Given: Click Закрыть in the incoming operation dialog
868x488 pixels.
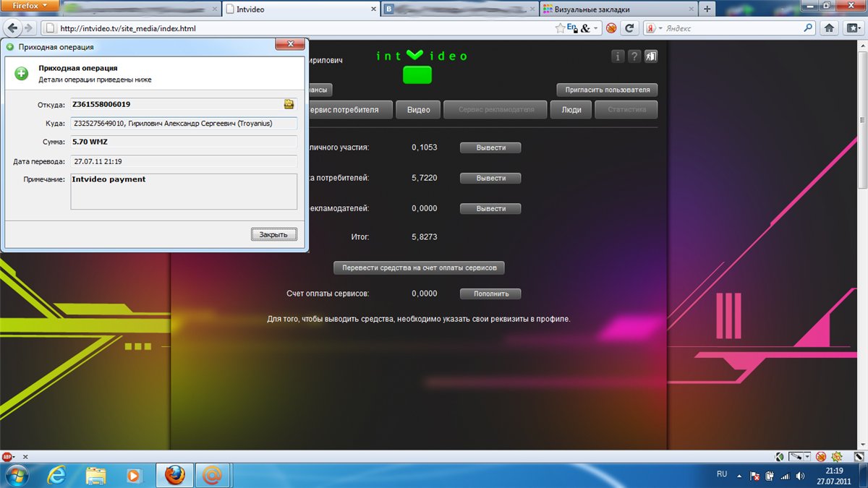Looking at the screenshot, I should (274, 234).
